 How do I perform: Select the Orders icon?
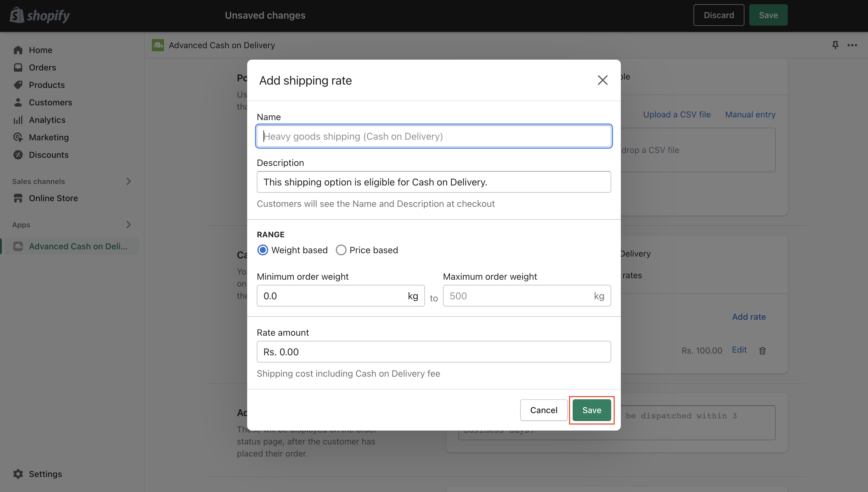(x=18, y=67)
